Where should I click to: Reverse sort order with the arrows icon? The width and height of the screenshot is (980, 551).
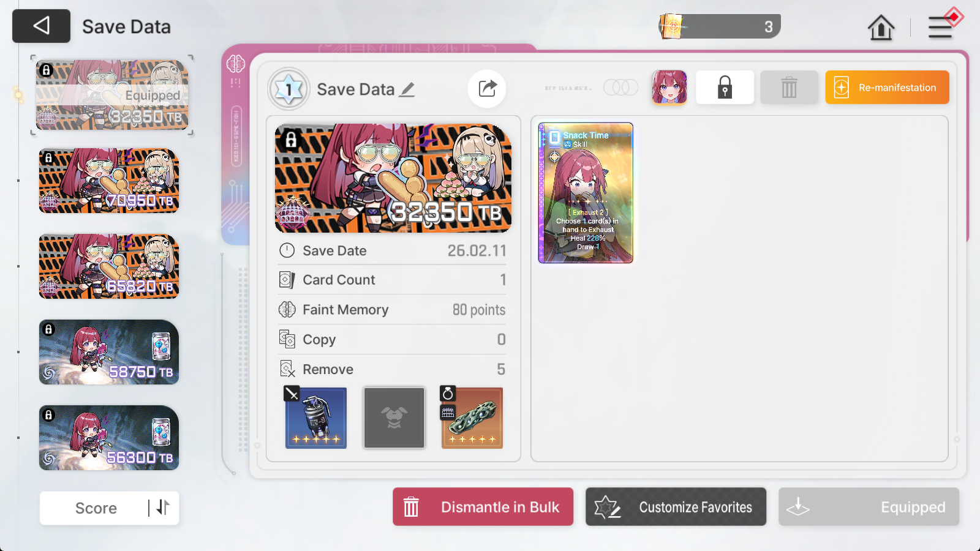point(163,508)
